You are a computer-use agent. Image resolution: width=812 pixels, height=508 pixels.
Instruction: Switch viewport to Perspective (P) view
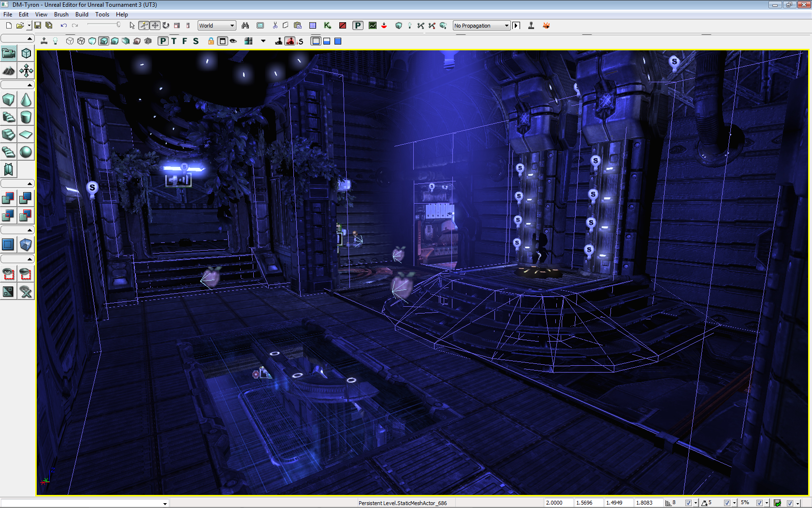163,41
